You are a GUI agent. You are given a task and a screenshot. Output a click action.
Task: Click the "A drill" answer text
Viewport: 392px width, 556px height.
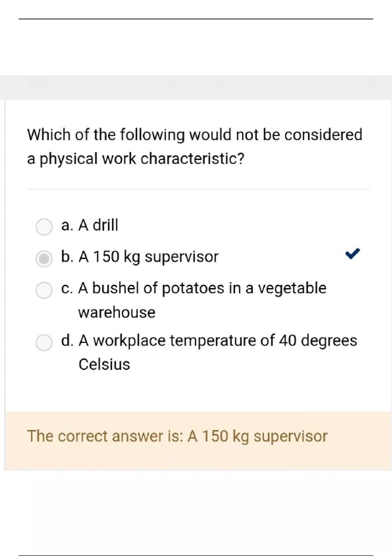(x=98, y=225)
